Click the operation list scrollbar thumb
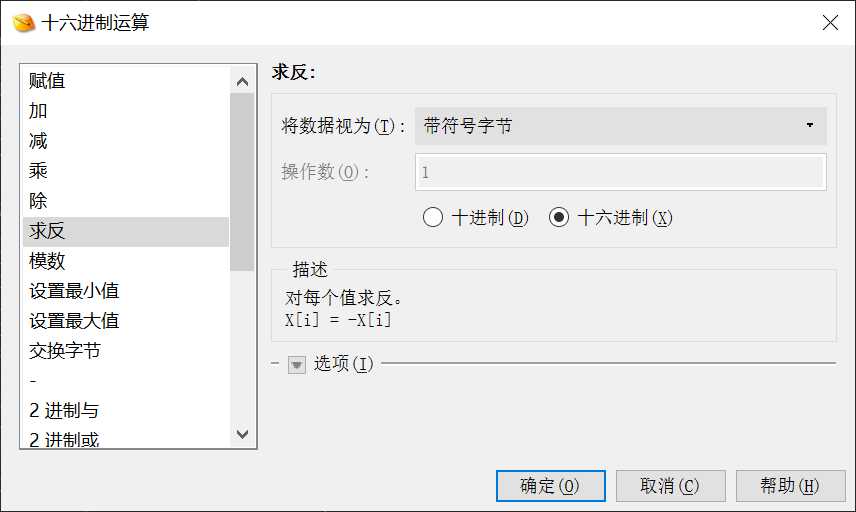856x512 pixels. coord(242,182)
